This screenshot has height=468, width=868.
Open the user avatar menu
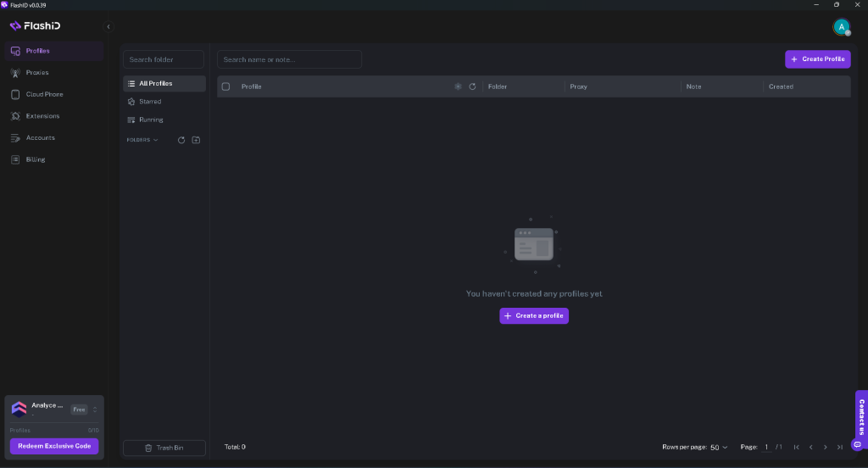click(x=841, y=27)
